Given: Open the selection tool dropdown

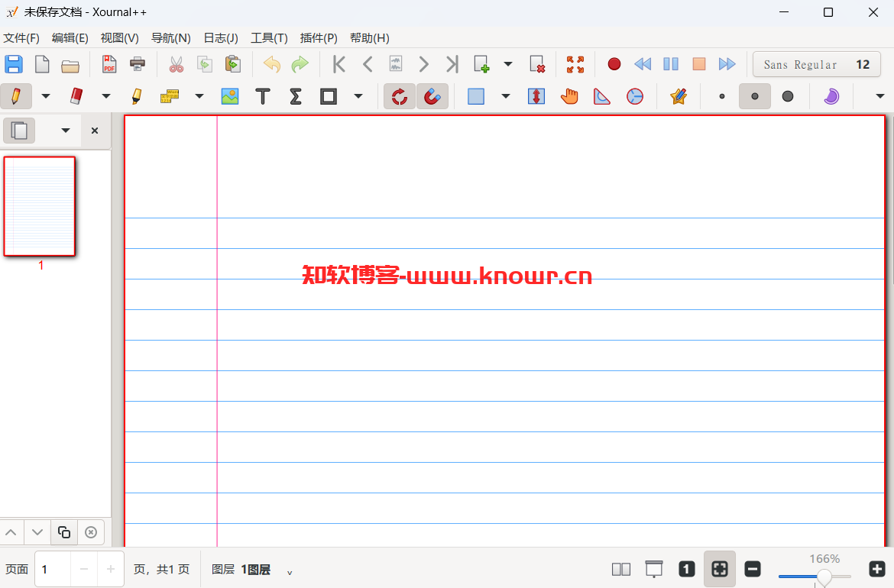Looking at the screenshot, I should coord(506,96).
